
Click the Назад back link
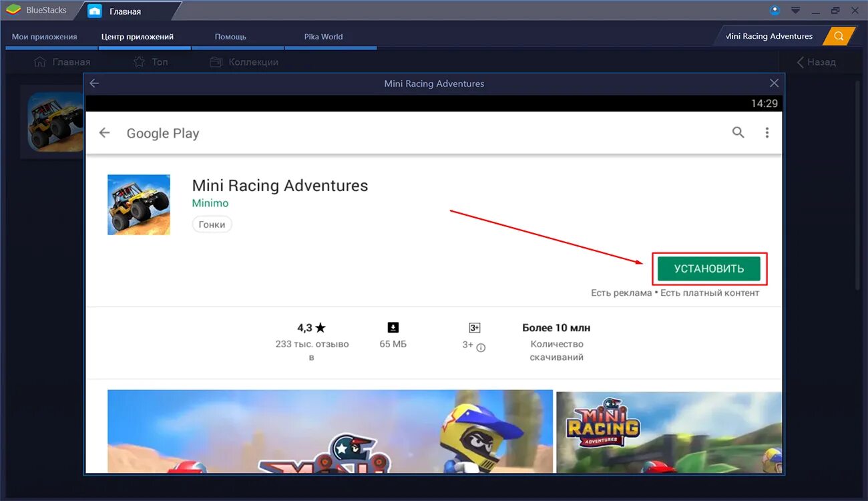point(816,62)
